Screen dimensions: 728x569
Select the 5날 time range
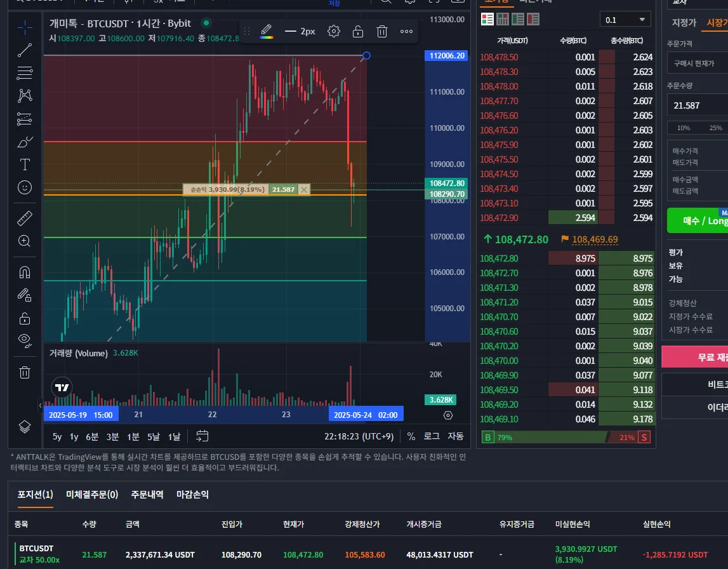[x=153, y=437]
